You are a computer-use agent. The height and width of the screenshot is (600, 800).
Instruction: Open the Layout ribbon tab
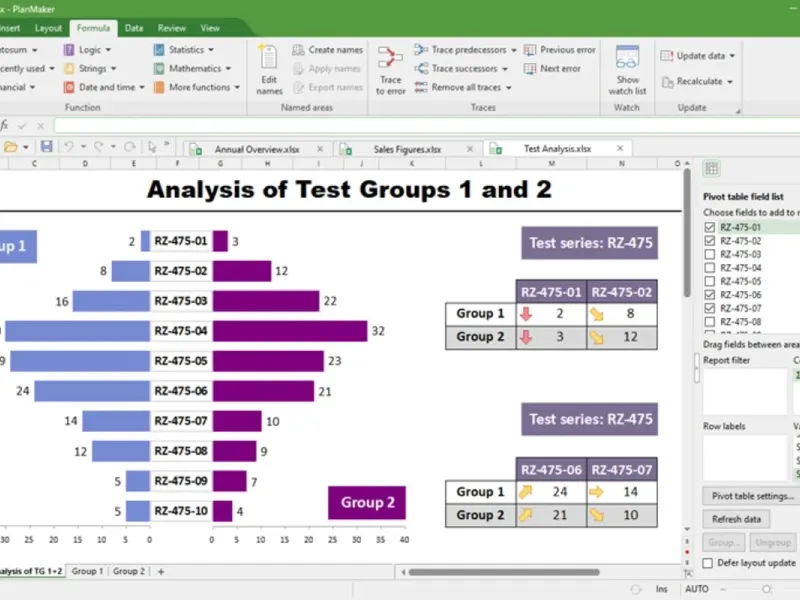(x=48, y=28)
